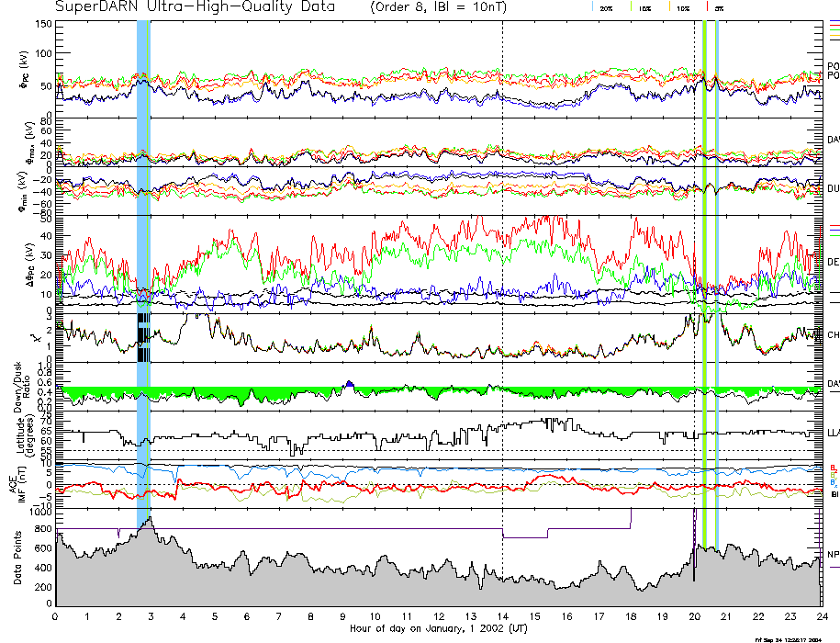Select the 20% legend entry

click(x=606, y=7)
